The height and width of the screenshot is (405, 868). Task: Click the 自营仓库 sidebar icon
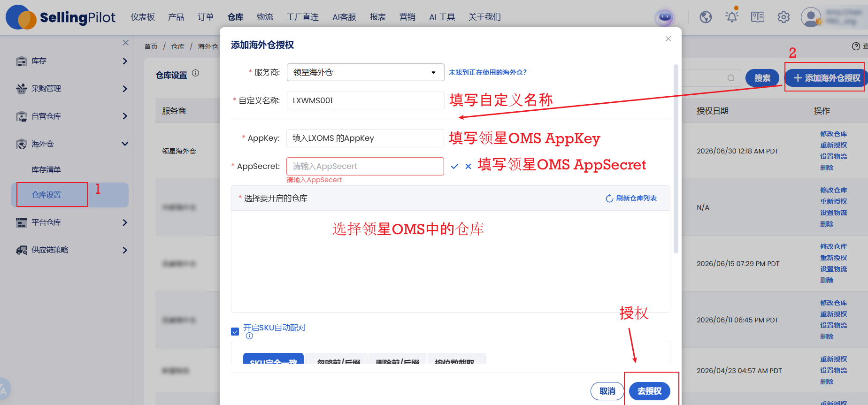pyautogui.click(x=22, y=116)
